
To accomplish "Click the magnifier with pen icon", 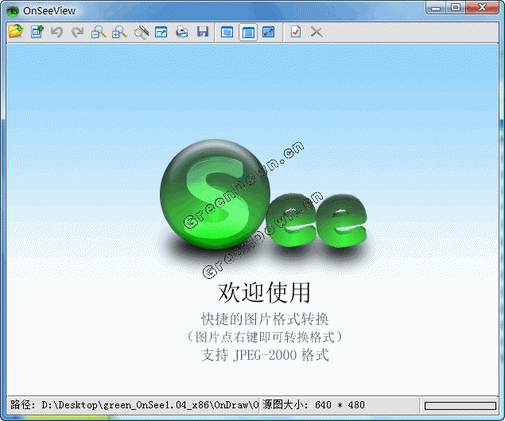I will click(141, 32).
